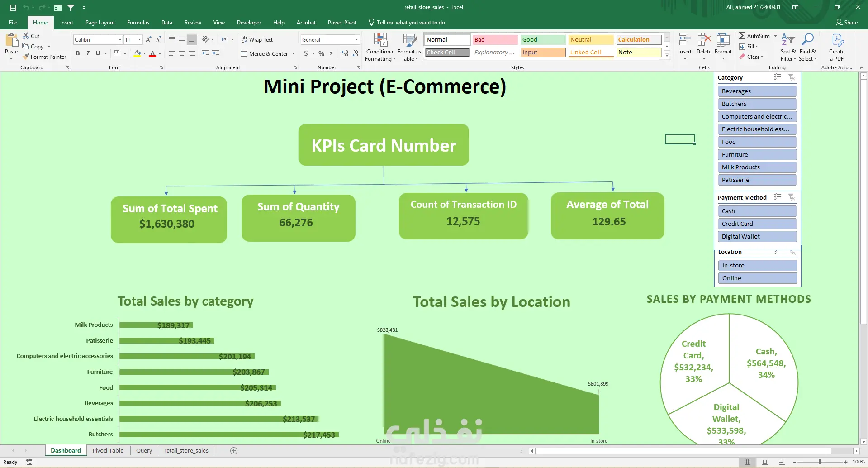Open the Formulas ribbon tab
The width and height of the screenshot is (868, 468).
click(x=138, y=23)
